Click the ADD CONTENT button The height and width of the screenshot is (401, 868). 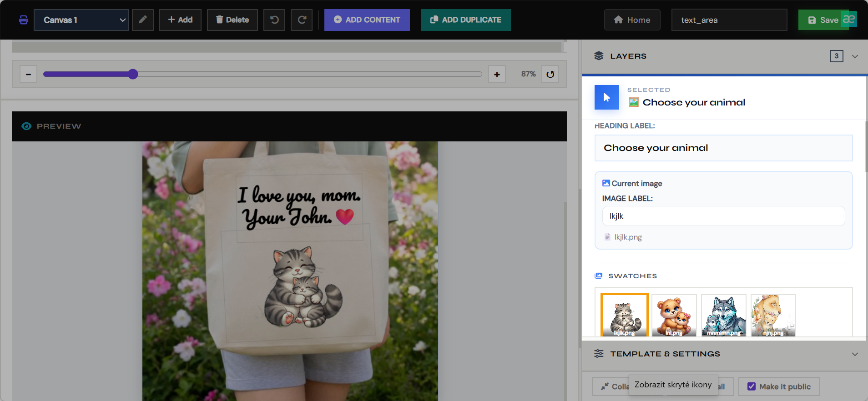tap(367, 20)
